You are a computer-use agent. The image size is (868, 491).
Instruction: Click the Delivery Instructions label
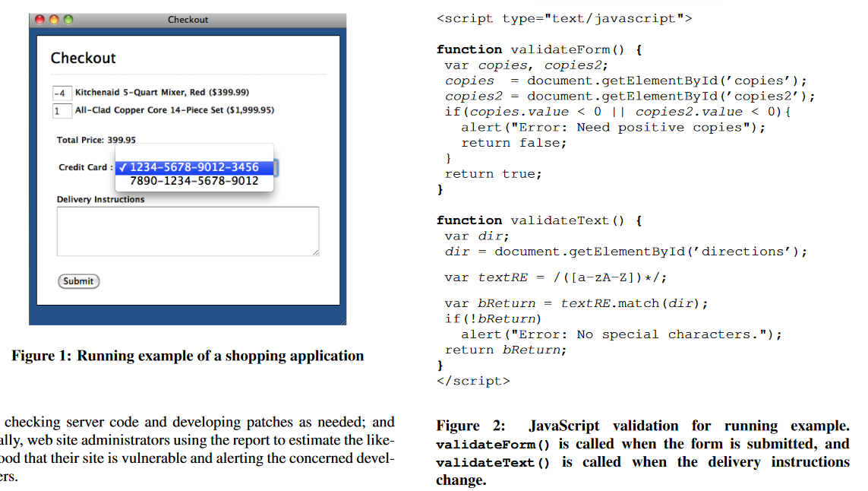coord(100,200)
